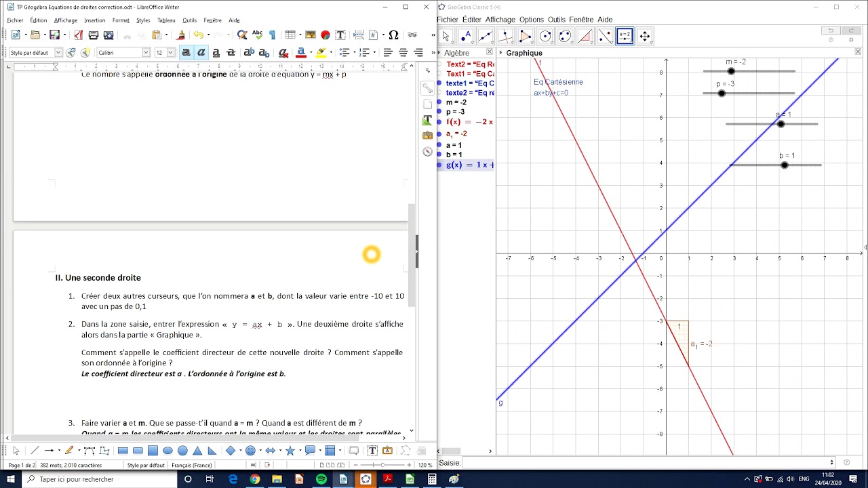The image size is (868, 488).
Task: Click Find and Replace icon in Writer
Action: (x=242, y=35)
